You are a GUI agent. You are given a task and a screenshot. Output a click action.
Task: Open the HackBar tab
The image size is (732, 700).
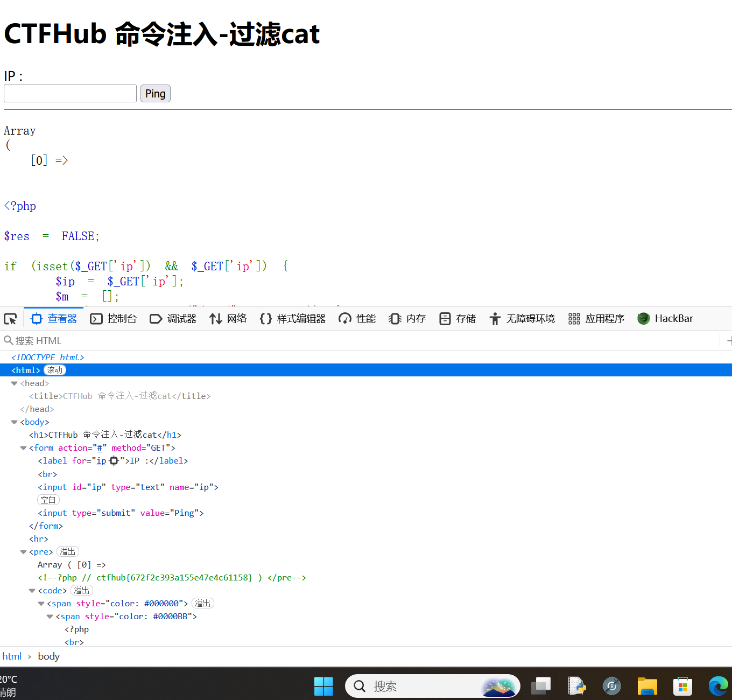click(x=665, y=319)
